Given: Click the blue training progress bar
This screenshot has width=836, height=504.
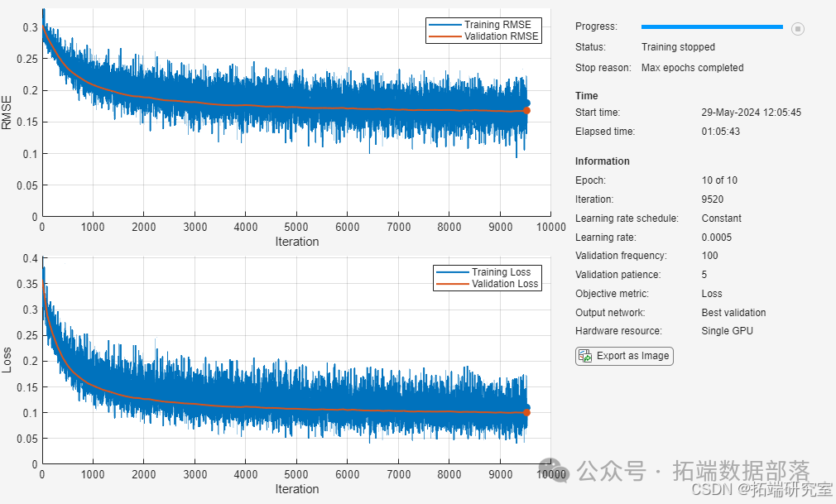Looking at the screenshot, I should [712, 26].
